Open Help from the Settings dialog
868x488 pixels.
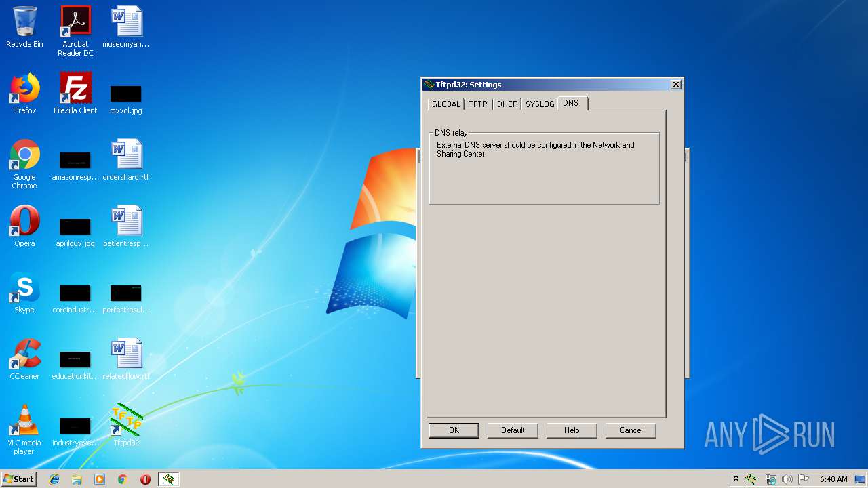572,430
